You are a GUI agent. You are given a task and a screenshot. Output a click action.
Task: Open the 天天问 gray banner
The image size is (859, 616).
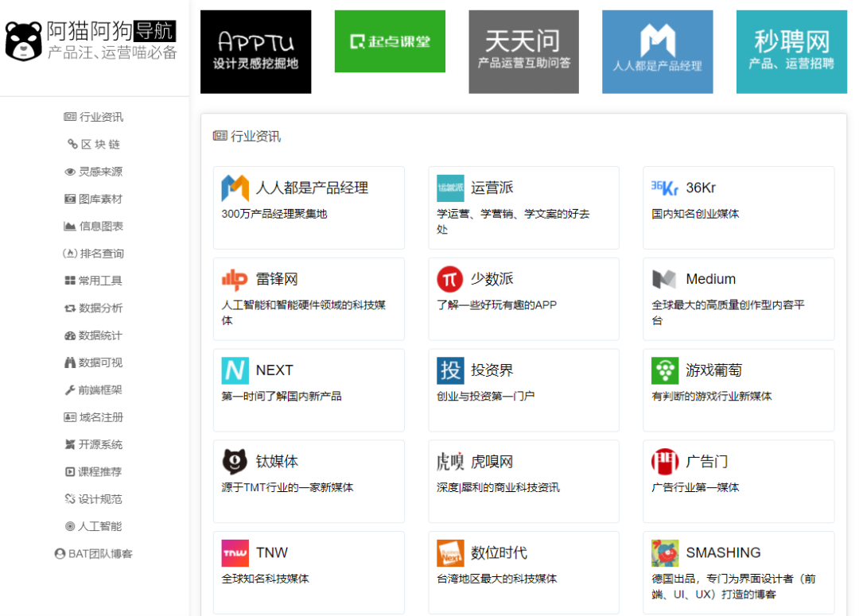click(x=523, y=52)
